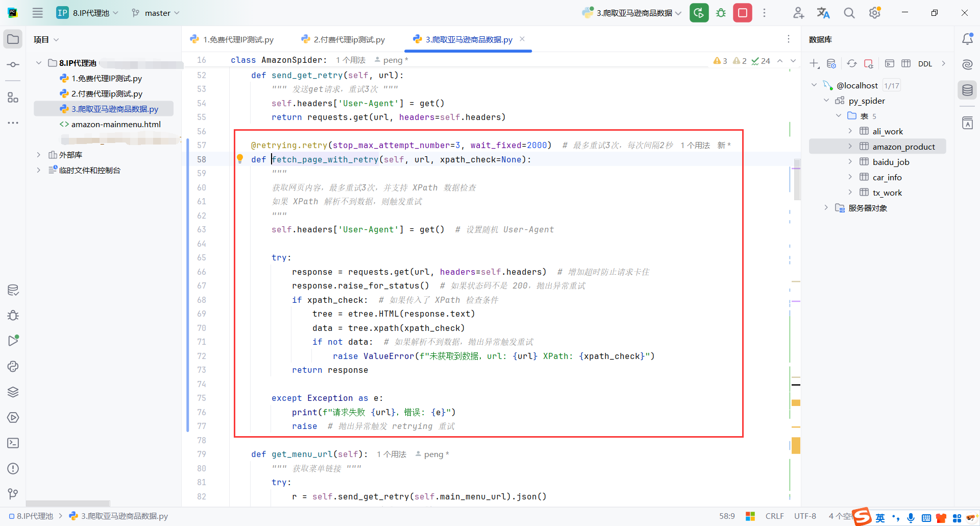Open more run actions vertical dots
The image size is (980, 526).
(x=764, y=13)
